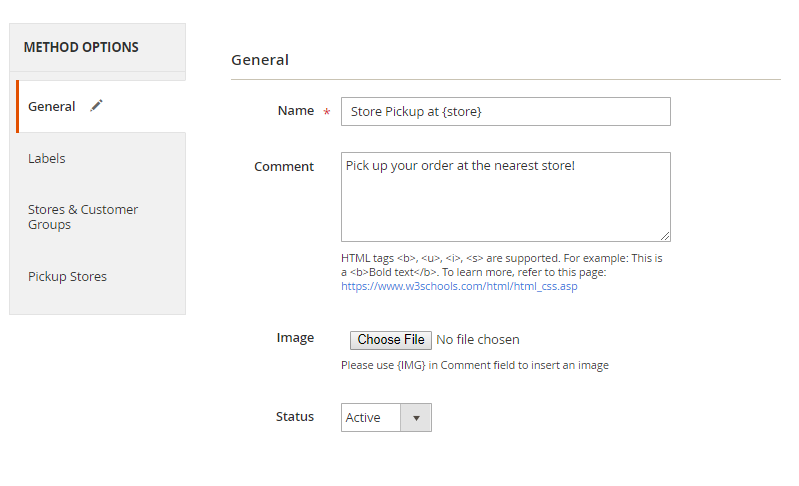Click the Name field label

295,111
